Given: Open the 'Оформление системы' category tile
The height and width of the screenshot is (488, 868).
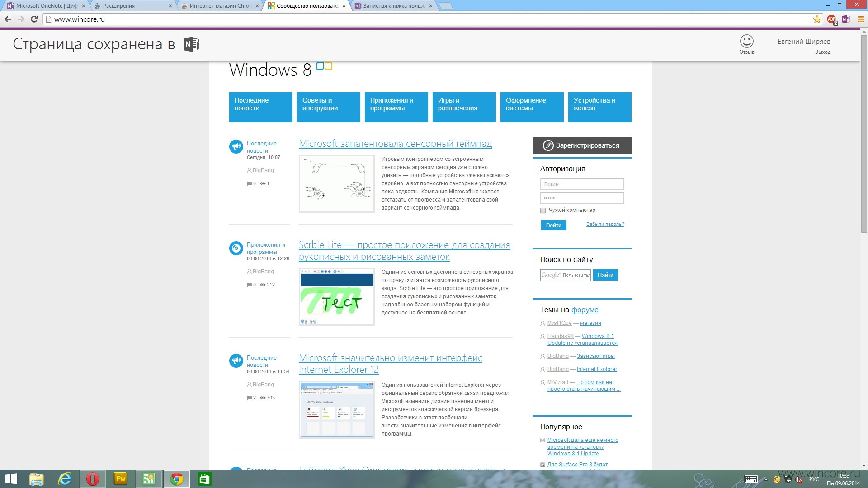Looking at the screenshot, I should point(532,107).
